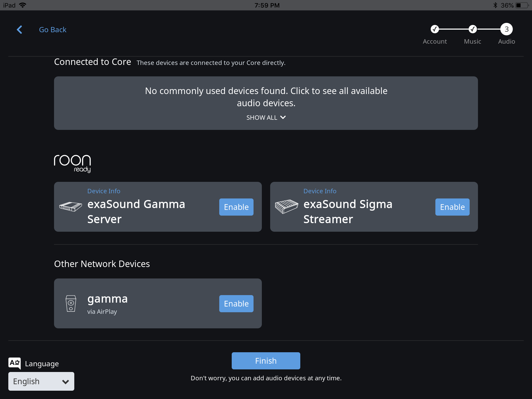Tap the back chevron arrow icon
The height and width of the screenshot is (399, 532).
pos(19,30)
